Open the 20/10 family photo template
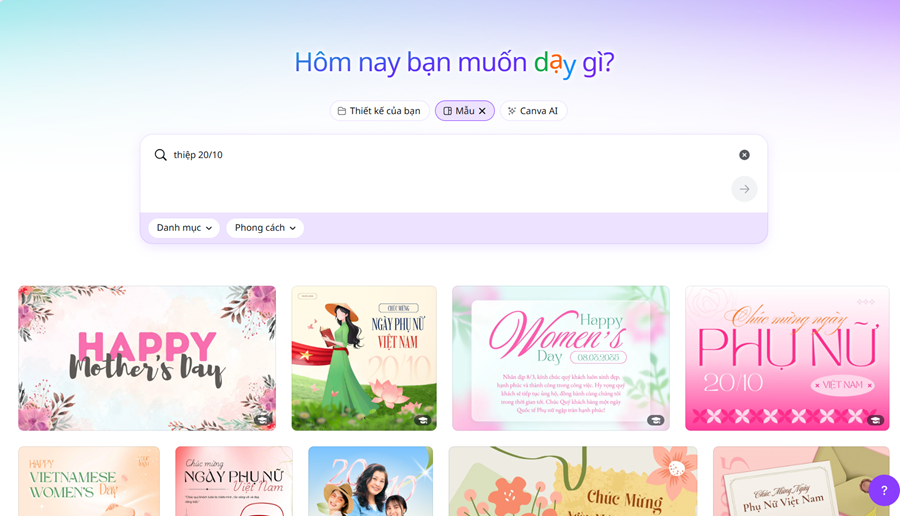900x516 pixels. (371, 481)
